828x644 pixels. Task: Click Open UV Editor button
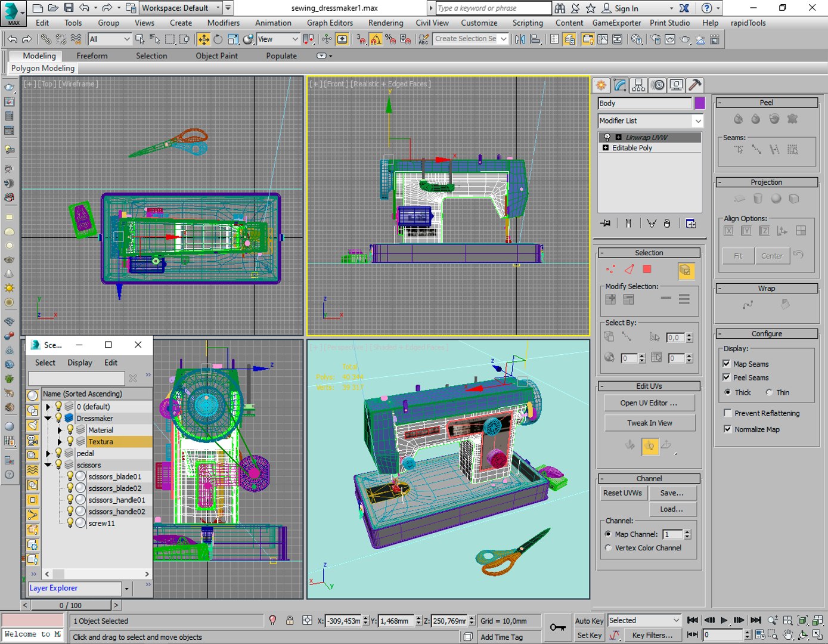coord(649,403)
